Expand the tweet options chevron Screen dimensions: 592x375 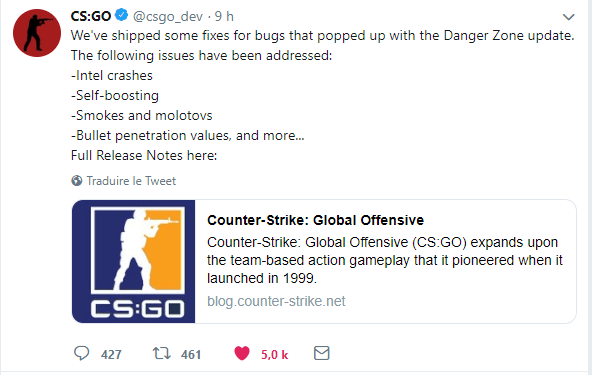click(568, 17)
